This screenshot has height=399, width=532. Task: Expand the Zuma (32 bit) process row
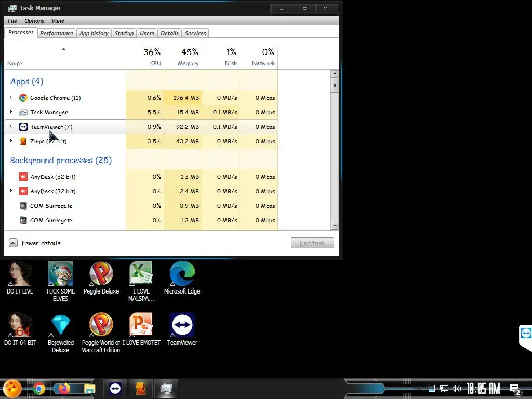point(11,141)
